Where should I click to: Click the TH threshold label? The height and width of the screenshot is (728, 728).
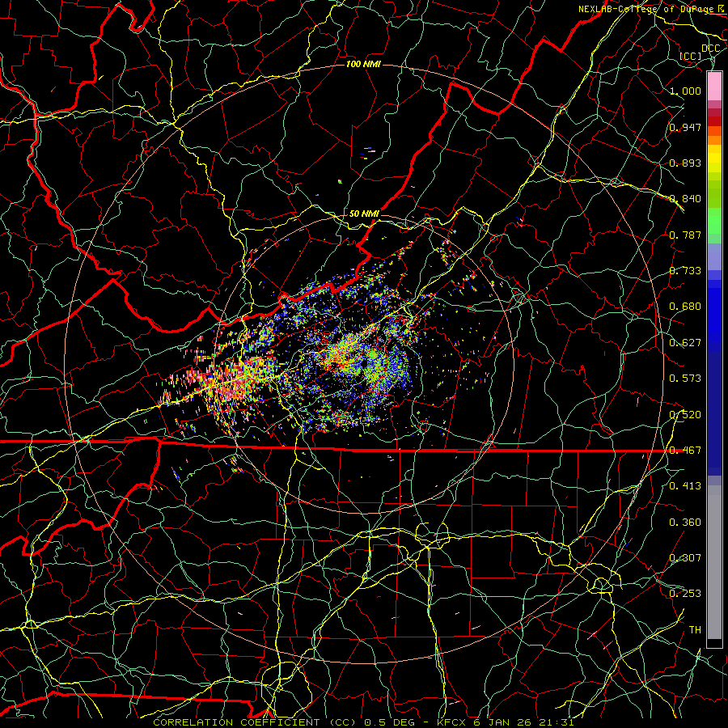695,630
